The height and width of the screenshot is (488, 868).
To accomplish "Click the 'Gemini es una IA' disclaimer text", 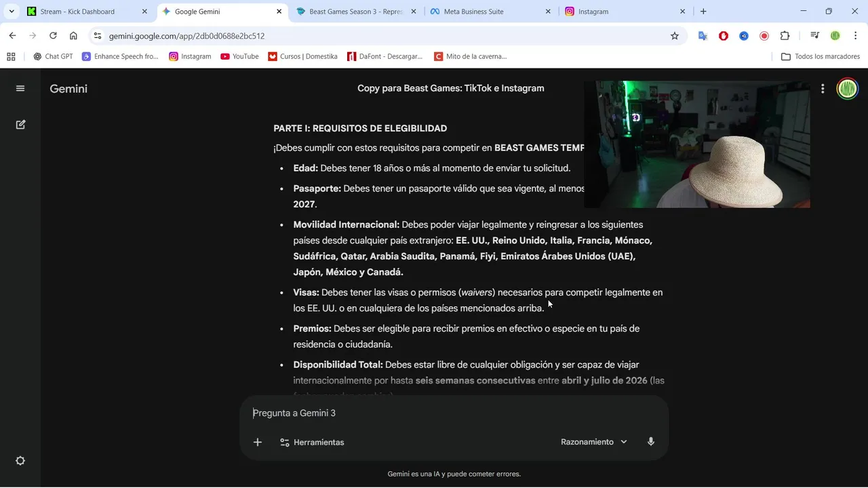I will tap(454, 474).
